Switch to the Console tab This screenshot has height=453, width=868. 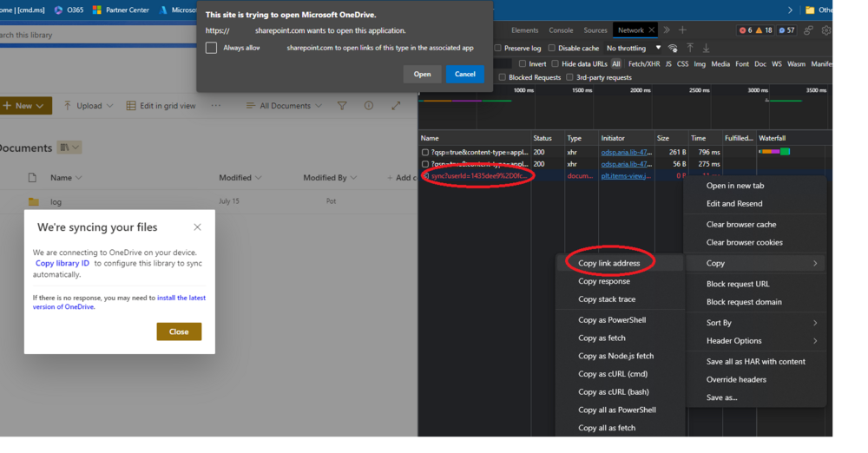[561, 30]
